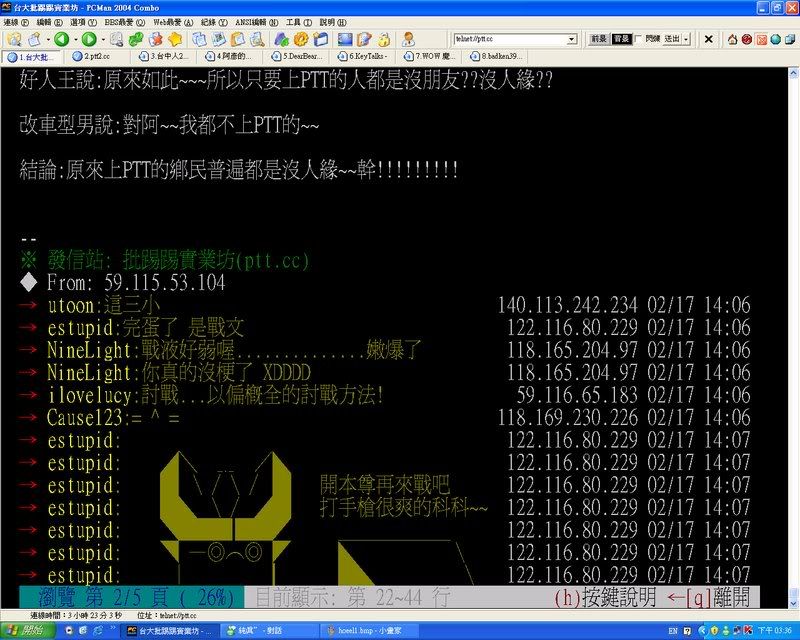Open the BBS最愛 menu
This screenshot has height=640, width=800.
tap(125, 22)
